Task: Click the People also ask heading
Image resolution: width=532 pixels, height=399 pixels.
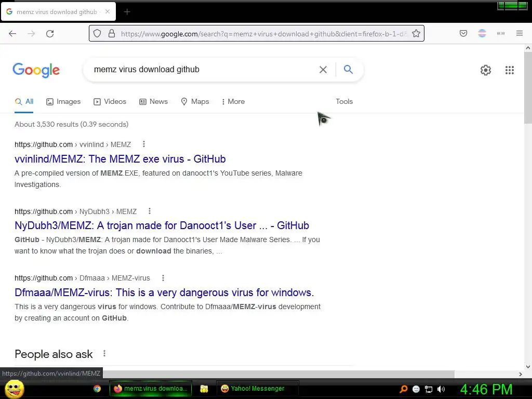Action: pyautogui.click(x=54, y=354)
